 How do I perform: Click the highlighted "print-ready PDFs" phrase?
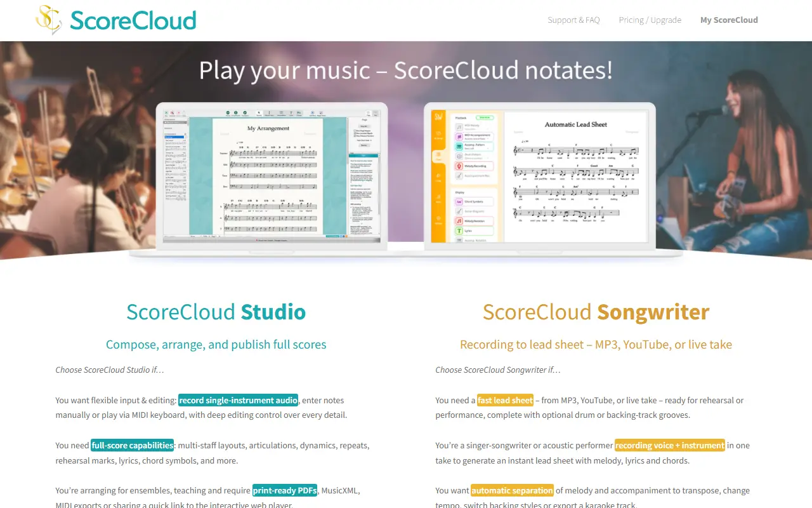[x=285, y=490]
